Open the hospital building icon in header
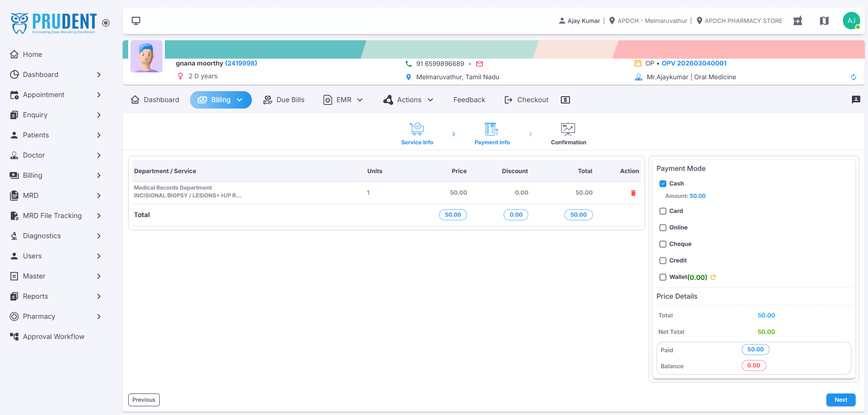 click(797, 21)
